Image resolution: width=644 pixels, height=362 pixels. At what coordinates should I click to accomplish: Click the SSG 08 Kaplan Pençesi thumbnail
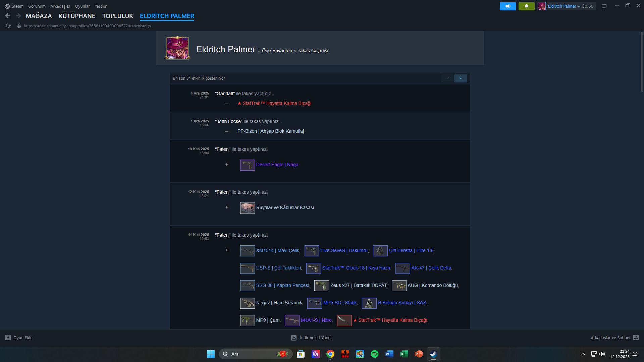248,286
